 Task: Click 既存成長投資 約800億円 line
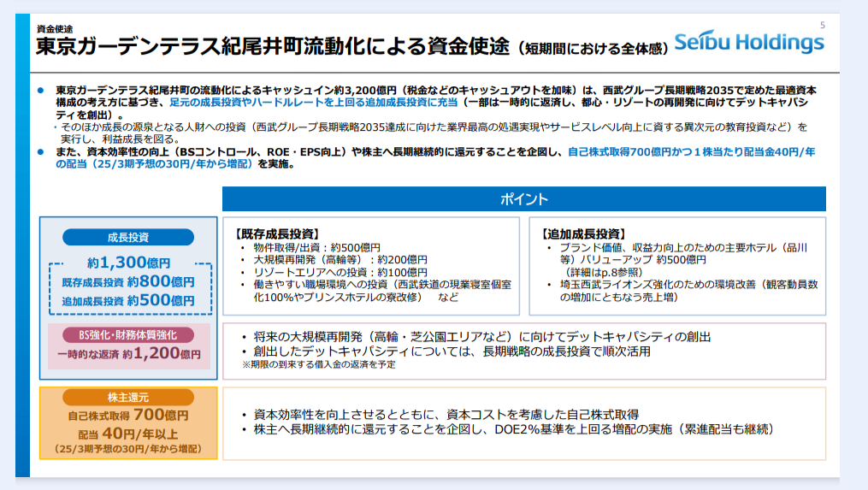[128, 281]
